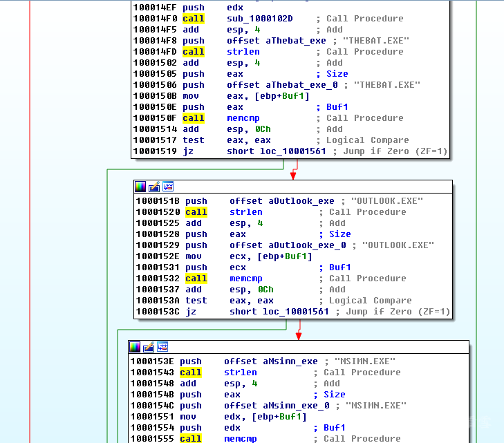Click the strlen operand at address 10001520

(x=246, y=212)
